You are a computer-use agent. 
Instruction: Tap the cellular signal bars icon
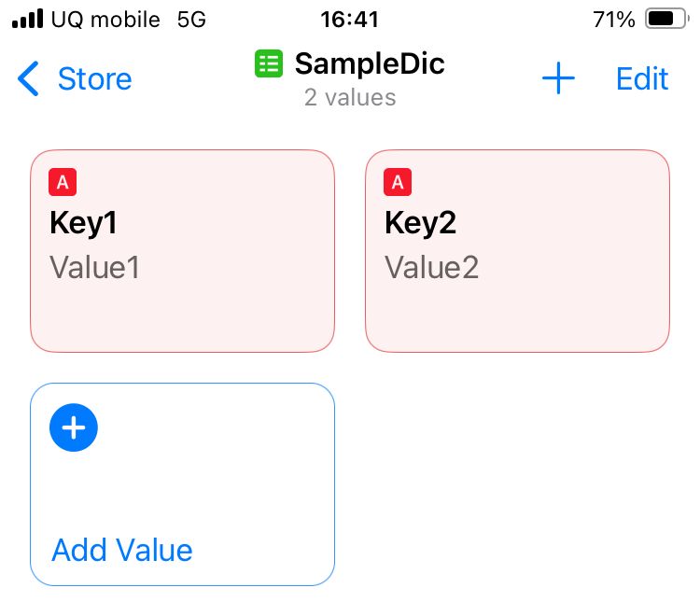pos(27,19)
